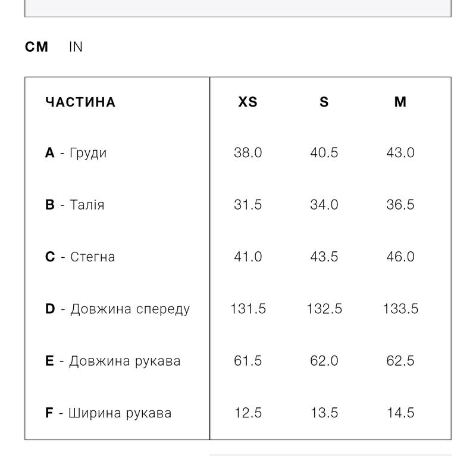This screenshot has width=476, height=474.
Task: Click the XS front length value 131.5
Action: tap(248, 309)
